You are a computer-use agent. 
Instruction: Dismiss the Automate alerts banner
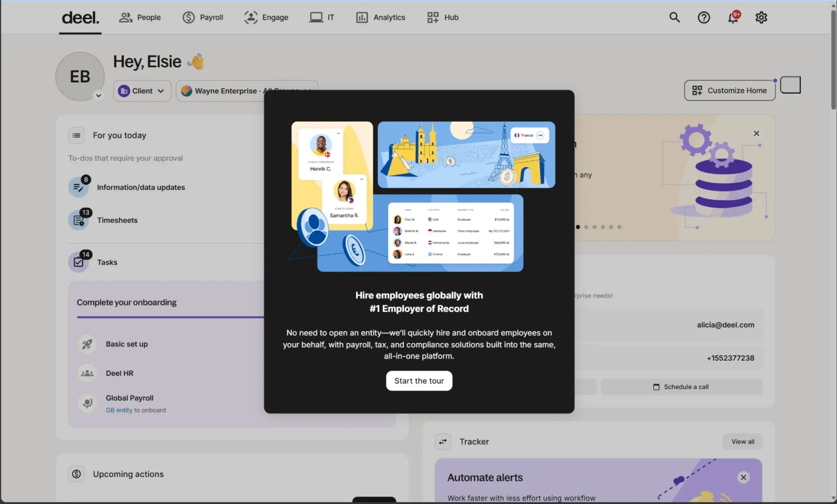743,477
